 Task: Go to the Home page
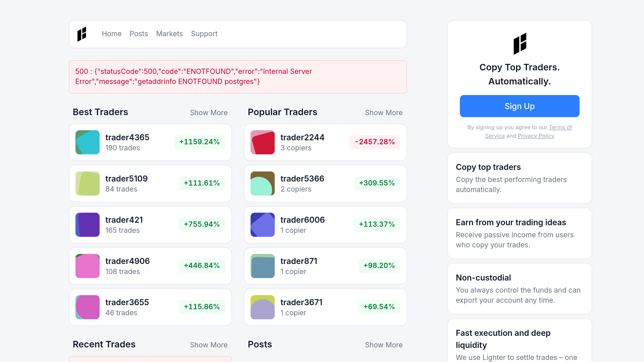point(112,34)
